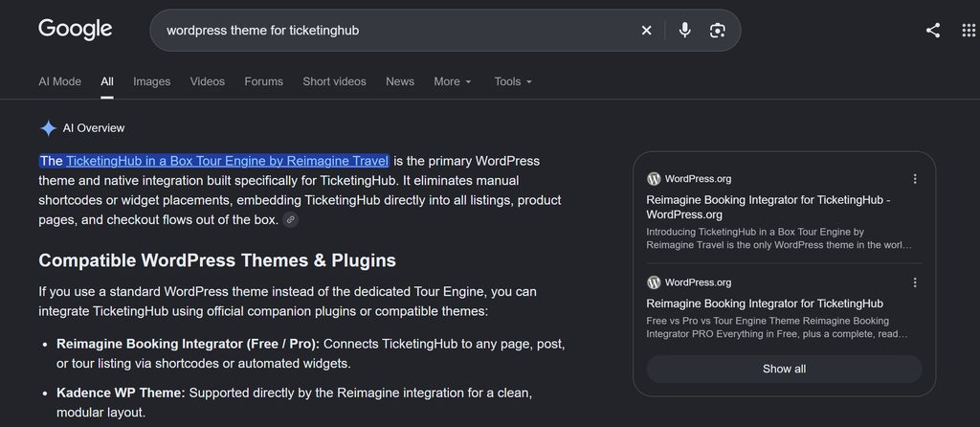Click the AI Overview sparkle icon
Screen dimensions: 980x427
48,128
